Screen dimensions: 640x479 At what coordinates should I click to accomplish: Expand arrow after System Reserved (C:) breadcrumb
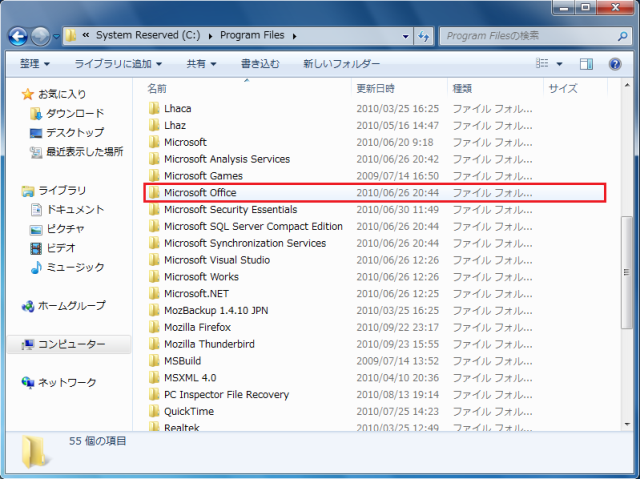[x=211, y=36]
